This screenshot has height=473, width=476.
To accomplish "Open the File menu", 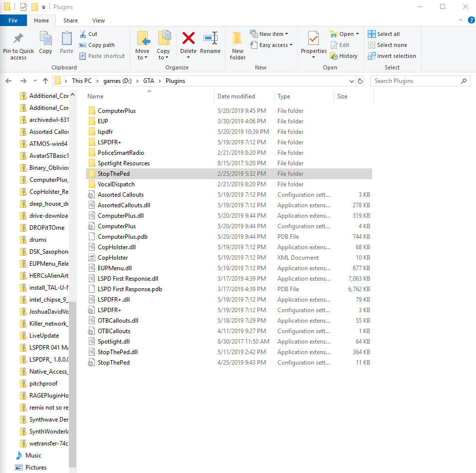I will 13,20.
